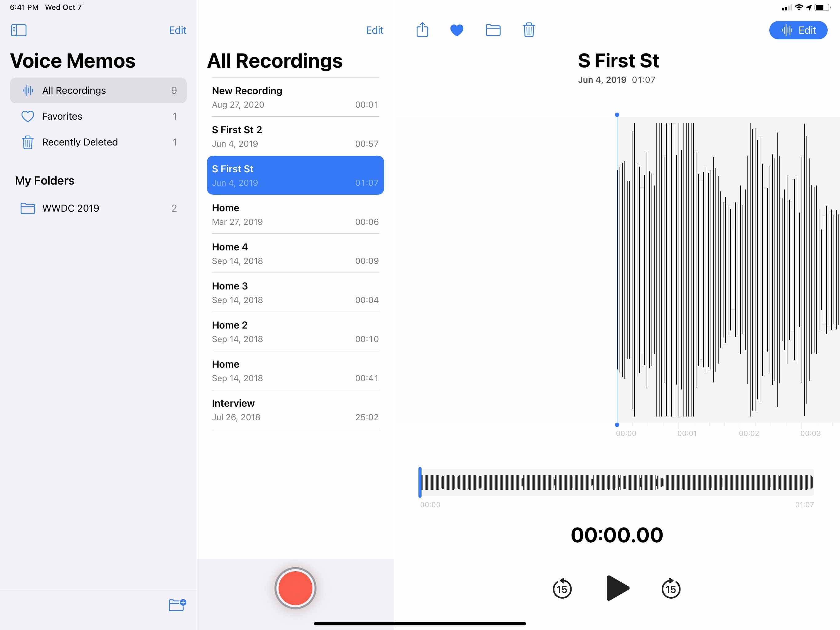The width and height of the screenshot is (840, 630).
Task: Toggle favorite with the heart icon
Action: click(x=457, y=30)
